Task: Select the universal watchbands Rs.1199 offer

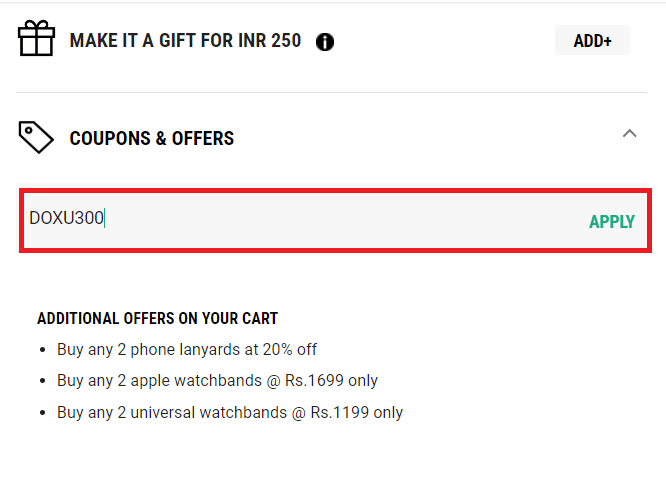Action: click(x=230, y=412)
